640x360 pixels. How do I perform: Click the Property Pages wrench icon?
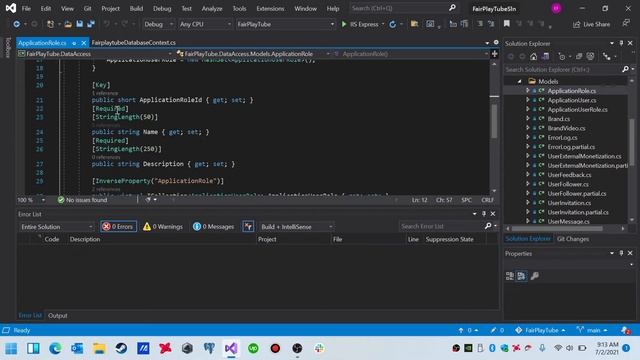point(535,276)
